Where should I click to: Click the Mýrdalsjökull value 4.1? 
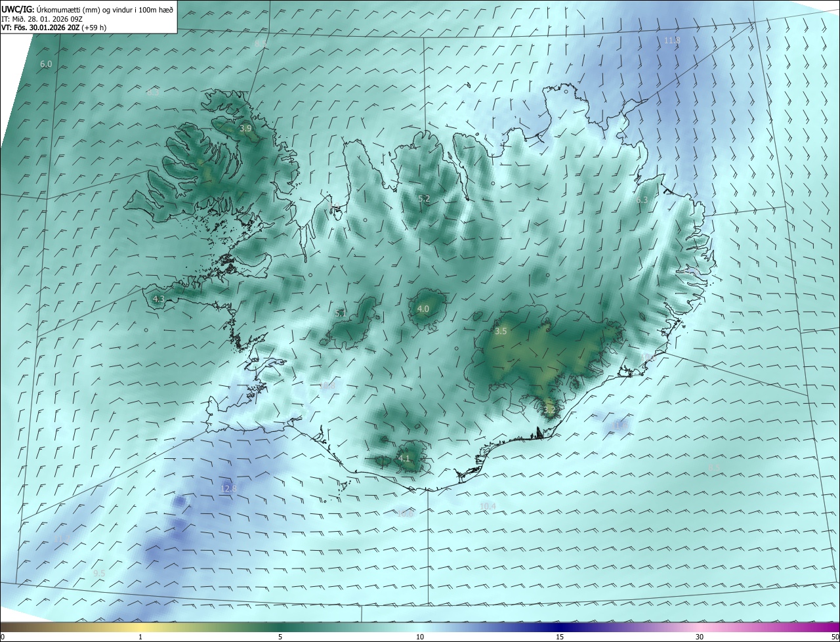(x=404, y=458)
